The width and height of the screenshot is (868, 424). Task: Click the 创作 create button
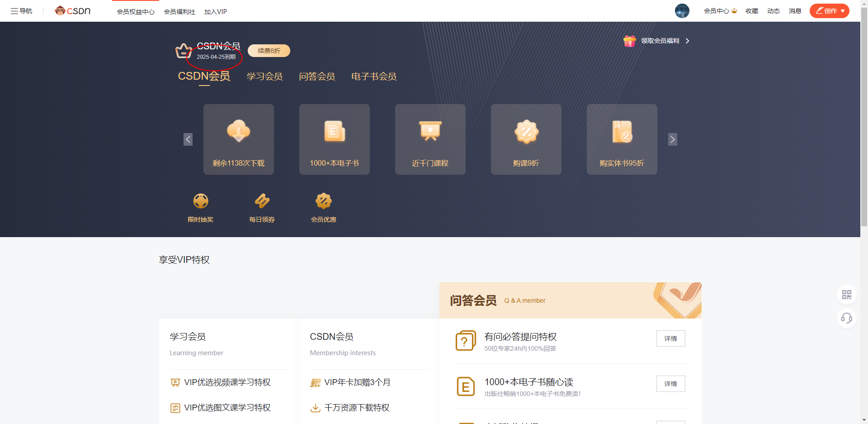coord(829,11)
